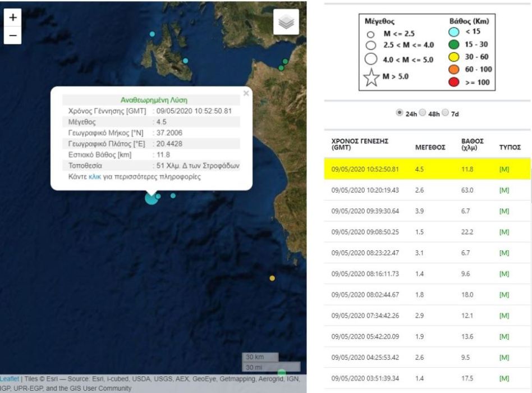Click the star 'M > 5.0' legend symbol

pyautogui.click(x=371, y=77)
